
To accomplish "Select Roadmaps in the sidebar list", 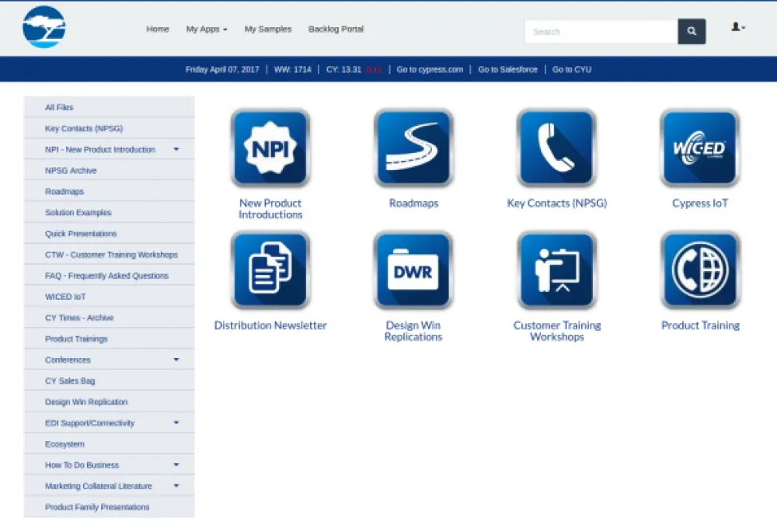I will 109,191.
